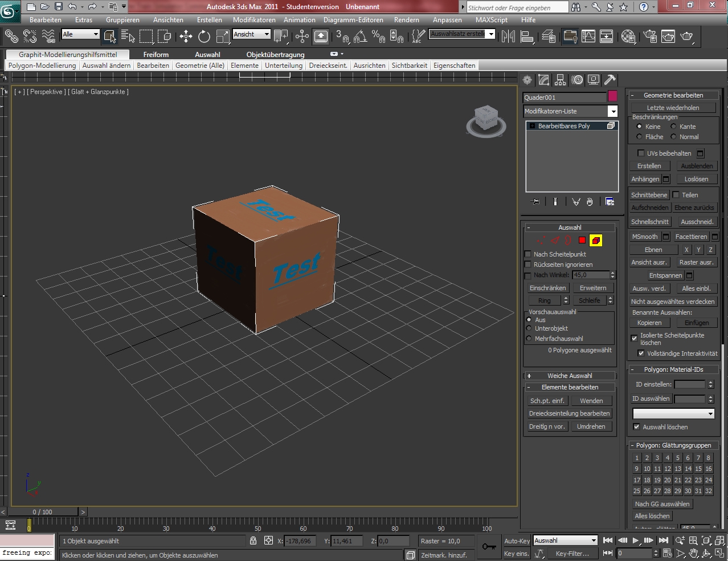Check the 'UVs beibehalten' option
Viewport: 728px width, 561px height.
click(641, 153)
